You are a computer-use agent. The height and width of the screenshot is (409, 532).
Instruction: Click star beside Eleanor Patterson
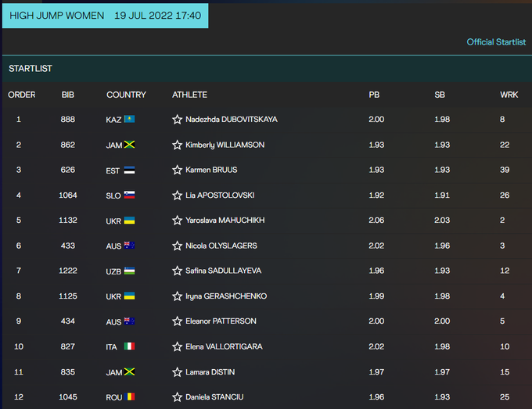pyautogui.click(x=177, y=321)
